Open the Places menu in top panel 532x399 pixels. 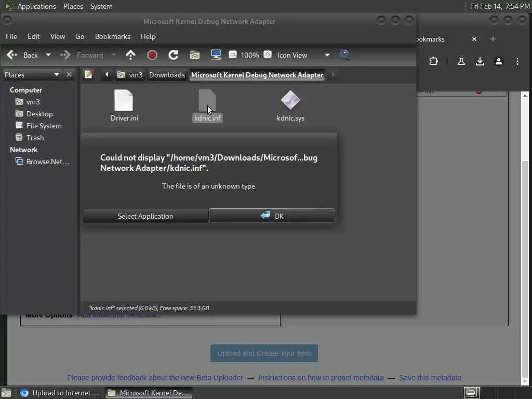click(x=73, y=6)
